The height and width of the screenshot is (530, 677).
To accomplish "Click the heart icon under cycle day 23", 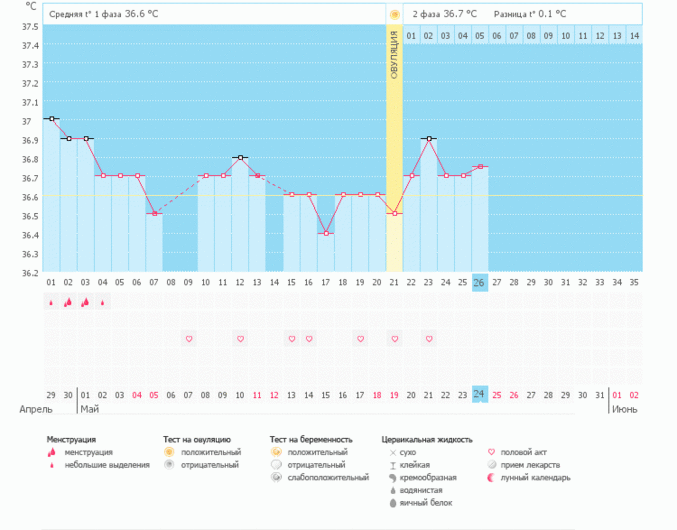I will point(429,339).
